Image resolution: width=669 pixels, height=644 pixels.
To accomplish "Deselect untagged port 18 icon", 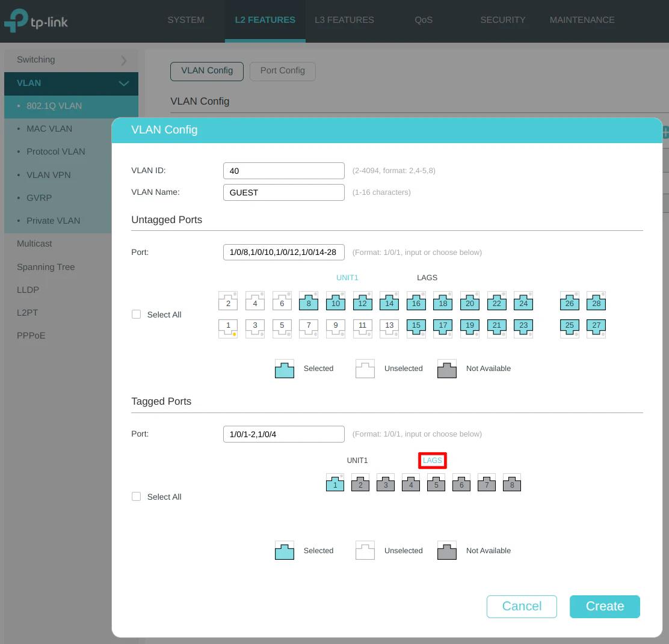I will tap(443, 301).
